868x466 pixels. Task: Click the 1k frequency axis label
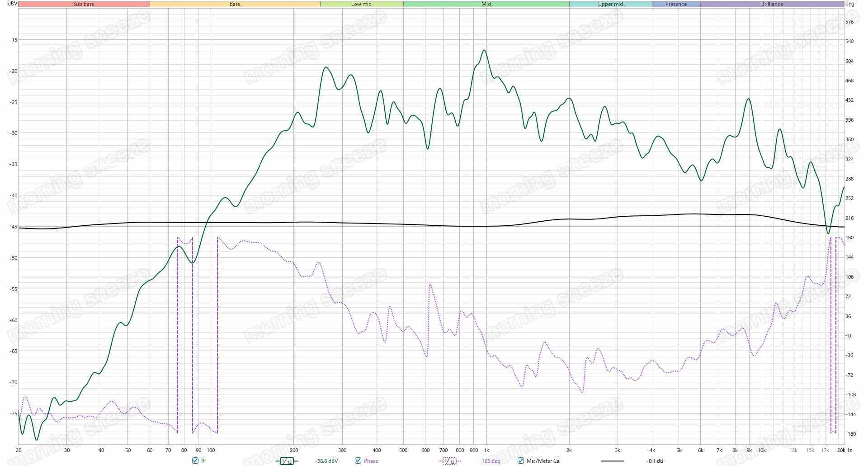(x=486, y=450)
